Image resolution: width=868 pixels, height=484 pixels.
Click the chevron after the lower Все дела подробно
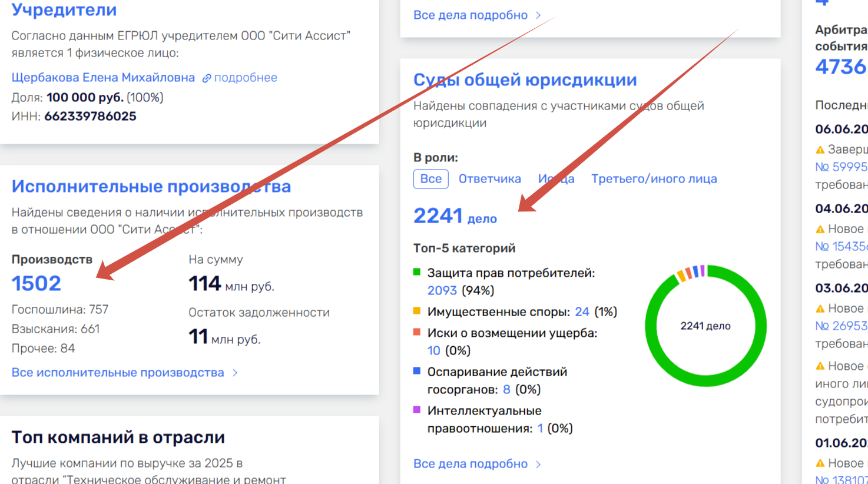[x=538, y=464]
